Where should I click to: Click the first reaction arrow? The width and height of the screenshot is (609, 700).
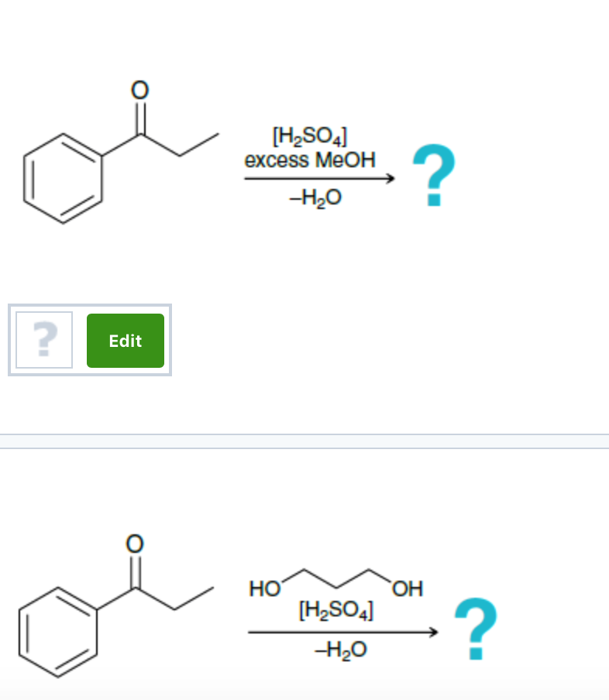[319, 177]
